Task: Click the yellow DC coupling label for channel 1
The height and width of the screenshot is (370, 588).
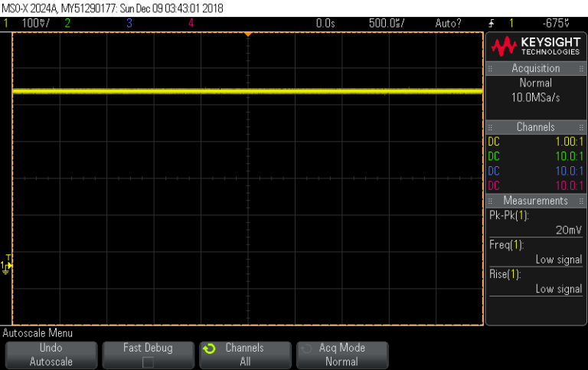Action: point(494,142)
